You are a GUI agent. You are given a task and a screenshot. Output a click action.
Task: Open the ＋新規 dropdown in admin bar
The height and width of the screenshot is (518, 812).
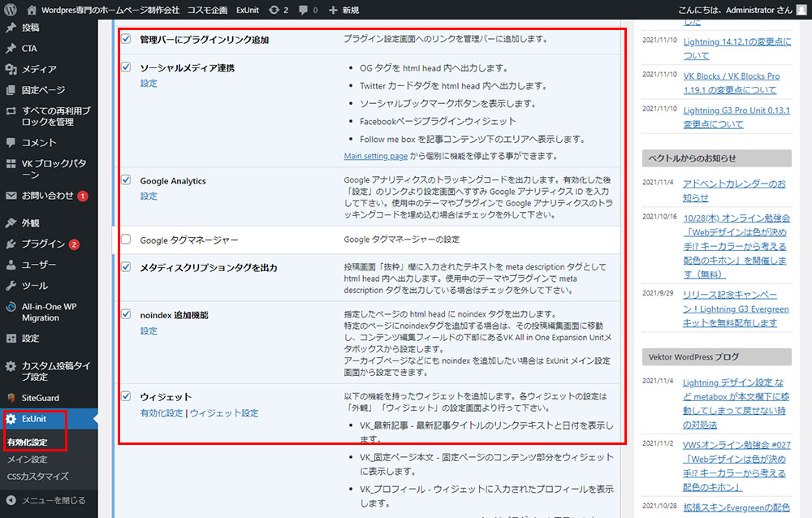click(x=344, y=10)
